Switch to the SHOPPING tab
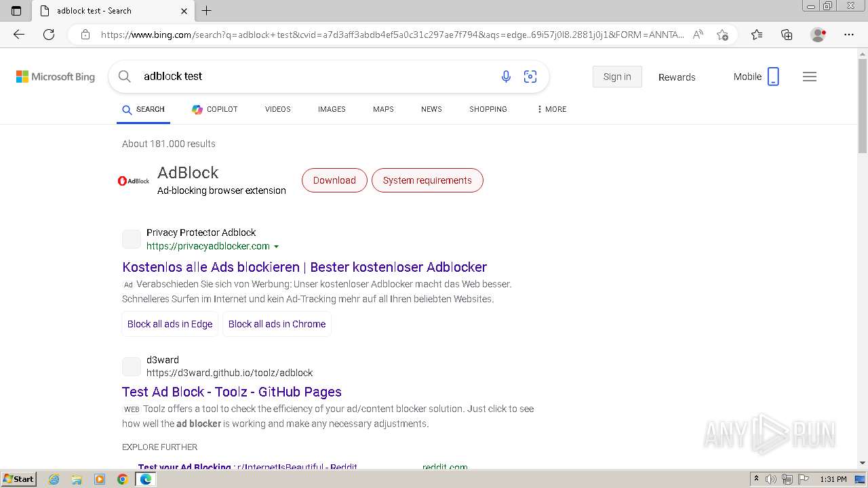The width and height of the screenshot is (868, 488). pyautogui.click(x=488, y=109)
